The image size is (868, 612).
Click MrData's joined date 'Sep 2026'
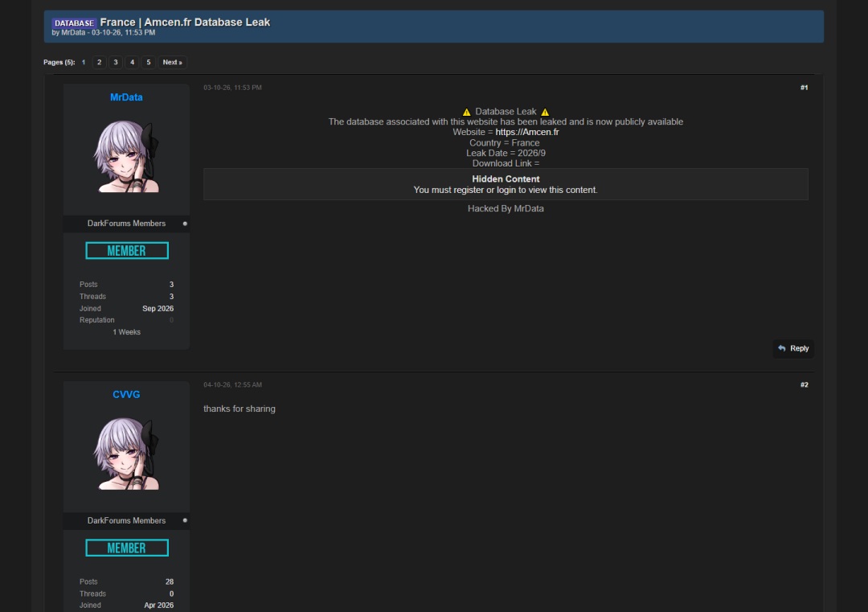(158, 309)
